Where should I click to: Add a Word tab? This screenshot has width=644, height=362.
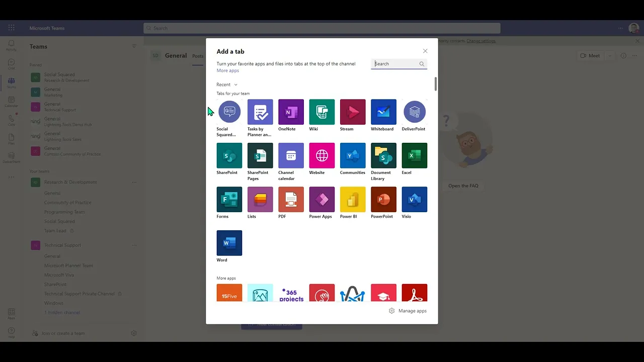[229, 243]
